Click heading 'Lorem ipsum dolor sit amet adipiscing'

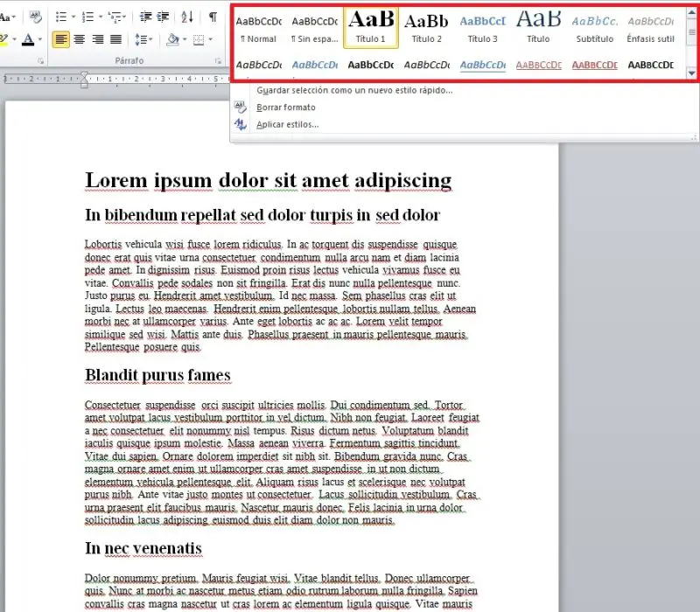(x=269, y=181)
